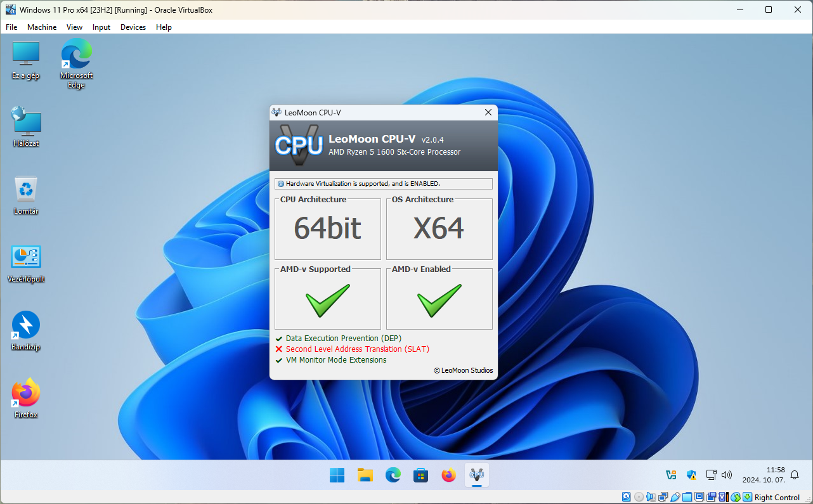This screenshot has height=504, width=813.
Task: Select the Vezérlőpult desktop icon
Action: (26, 263)
